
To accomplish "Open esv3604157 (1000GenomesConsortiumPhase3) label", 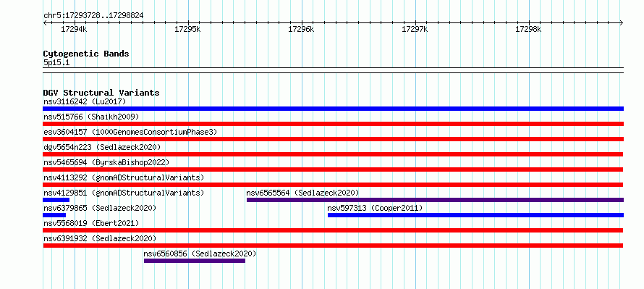I will (130, 132).
